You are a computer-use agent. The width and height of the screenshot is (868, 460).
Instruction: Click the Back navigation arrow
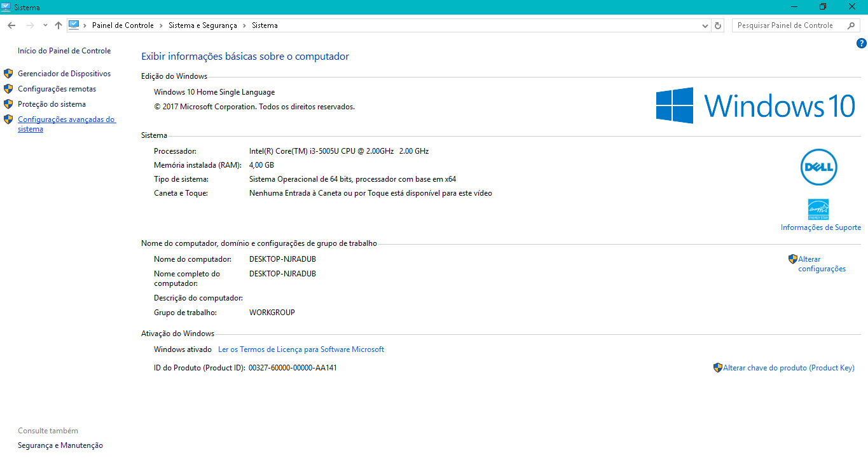click(11, 25)
